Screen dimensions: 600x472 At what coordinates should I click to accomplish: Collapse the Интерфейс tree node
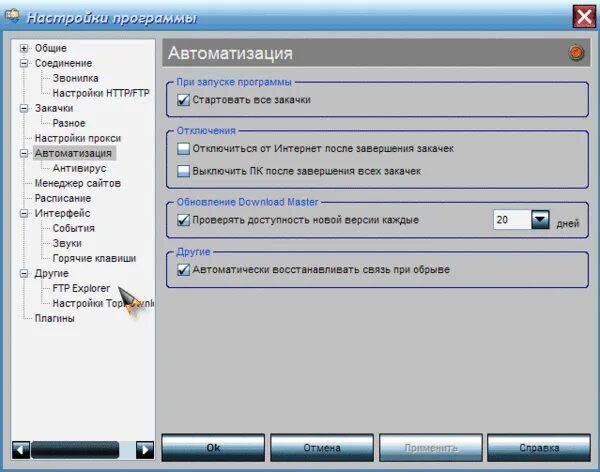click(24, 213)
